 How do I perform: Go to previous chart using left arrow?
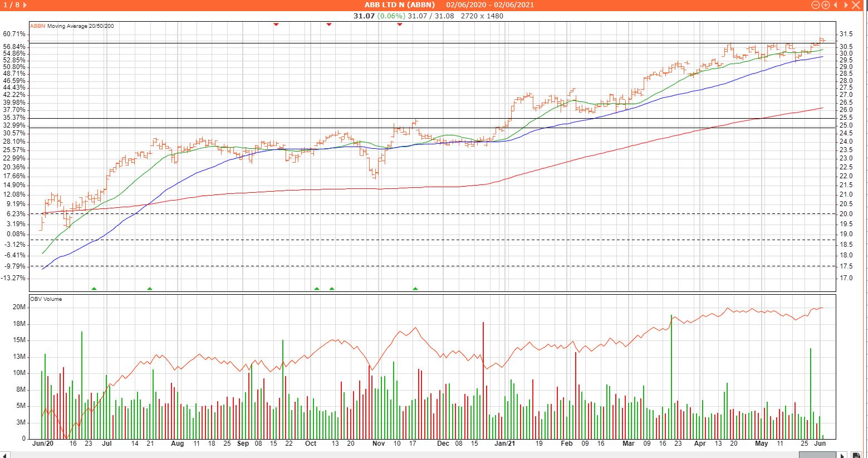click(835, 5)
